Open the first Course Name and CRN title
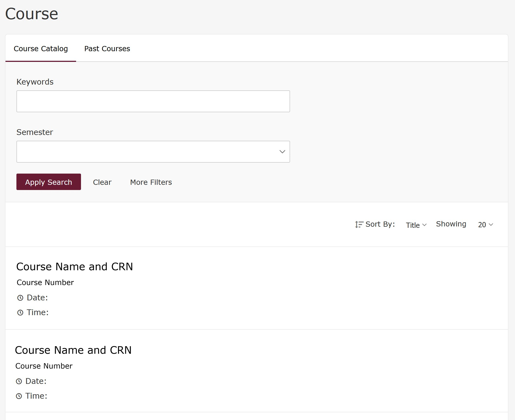 coord(74,267)
